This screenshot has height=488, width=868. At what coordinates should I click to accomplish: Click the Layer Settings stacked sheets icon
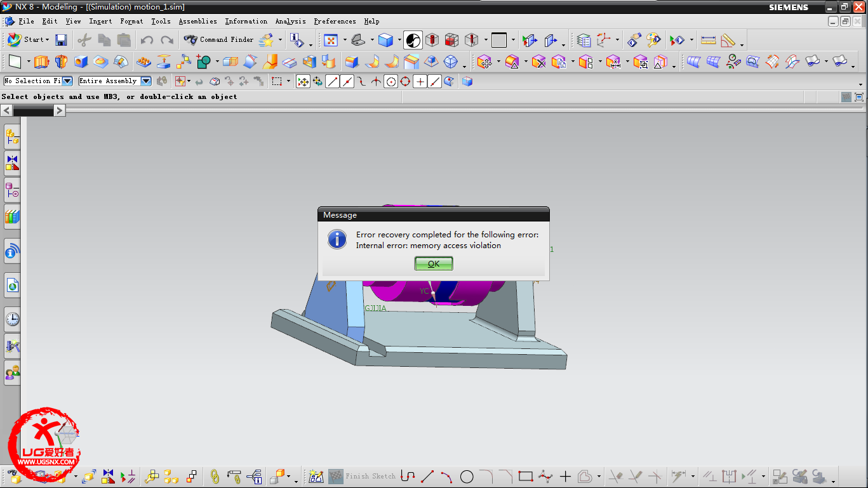(584, 40)
